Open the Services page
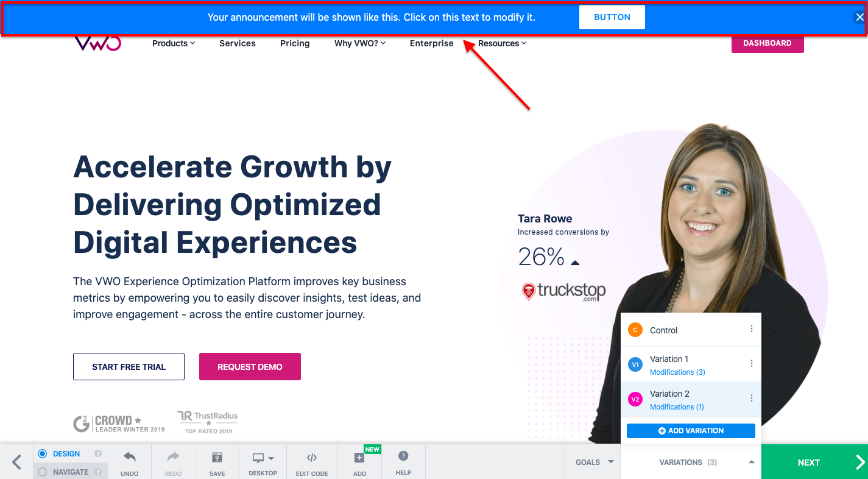This screenshot has width=868, height=479. [238, 43]
